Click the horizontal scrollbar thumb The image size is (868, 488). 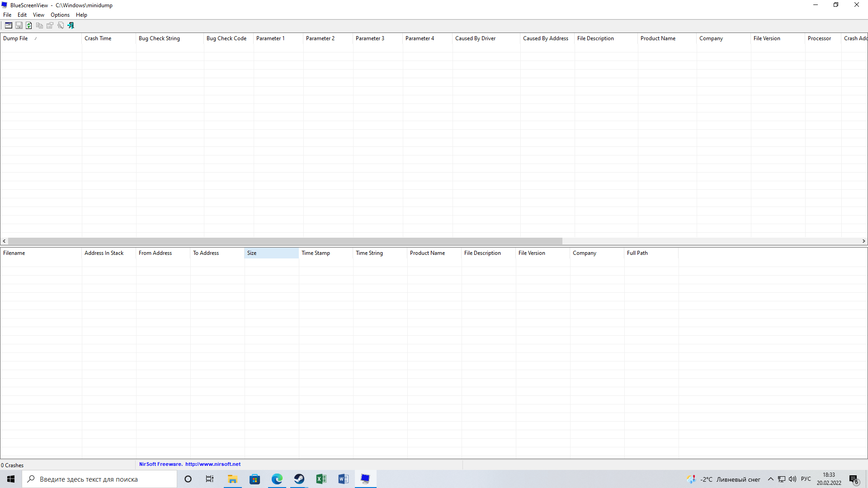(x=285, y=241)
